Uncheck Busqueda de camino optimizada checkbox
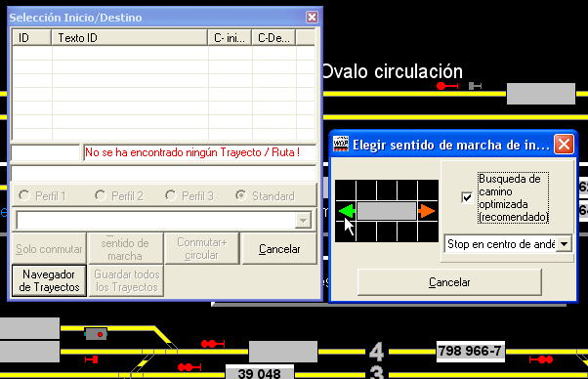This screenshot has width=588, height=379. [x=467, y=197]
